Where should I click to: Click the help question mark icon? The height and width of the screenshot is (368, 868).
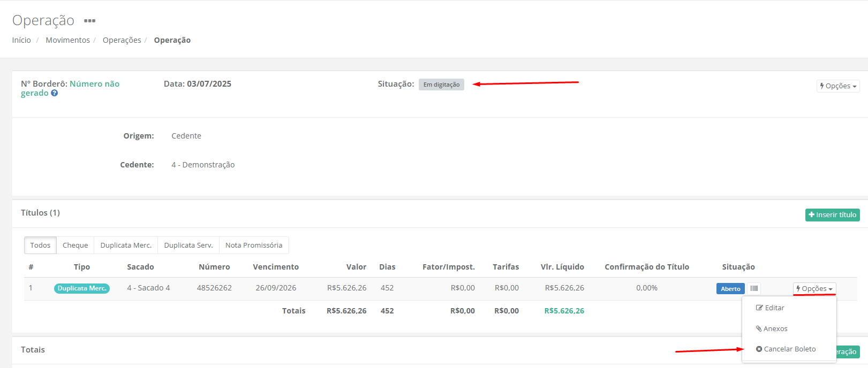[x=54, y=93]
